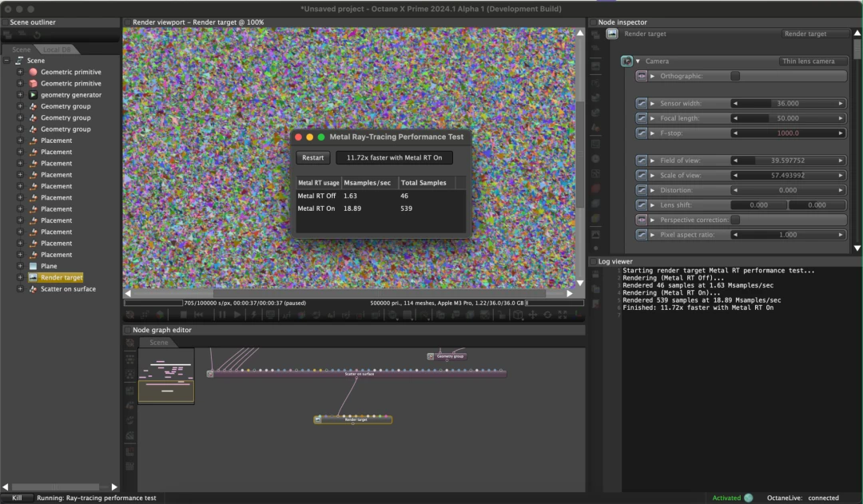Click the geometry generator node icon in outliner

(x=33, y=95)
